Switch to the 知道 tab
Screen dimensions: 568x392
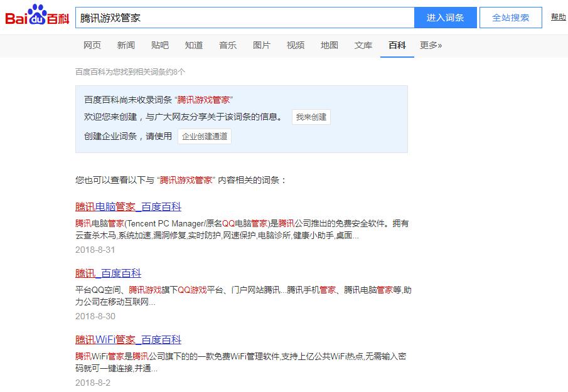[194, 45]
